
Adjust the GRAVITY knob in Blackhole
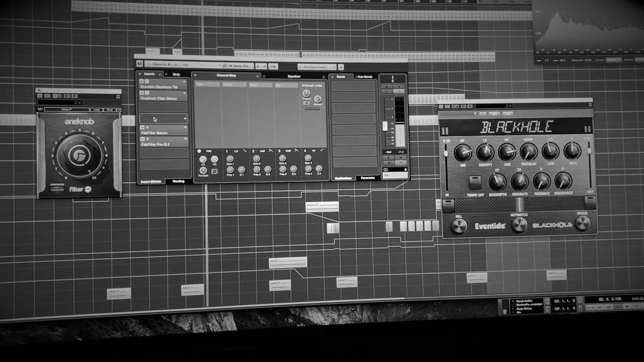pyautogui.click(x=485, y=152)
